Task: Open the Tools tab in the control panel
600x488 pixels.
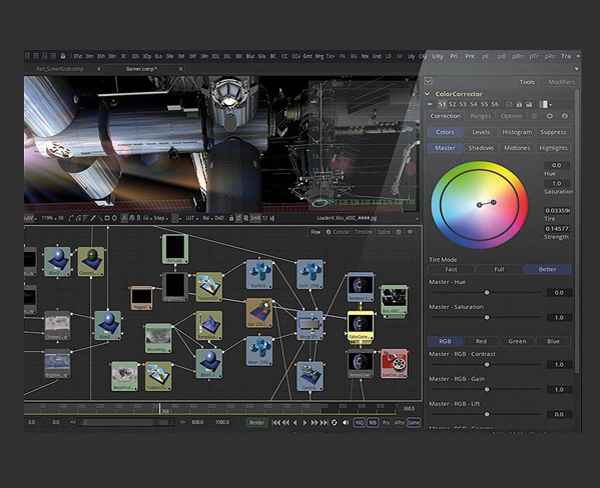Action: (x=527, y=82)
